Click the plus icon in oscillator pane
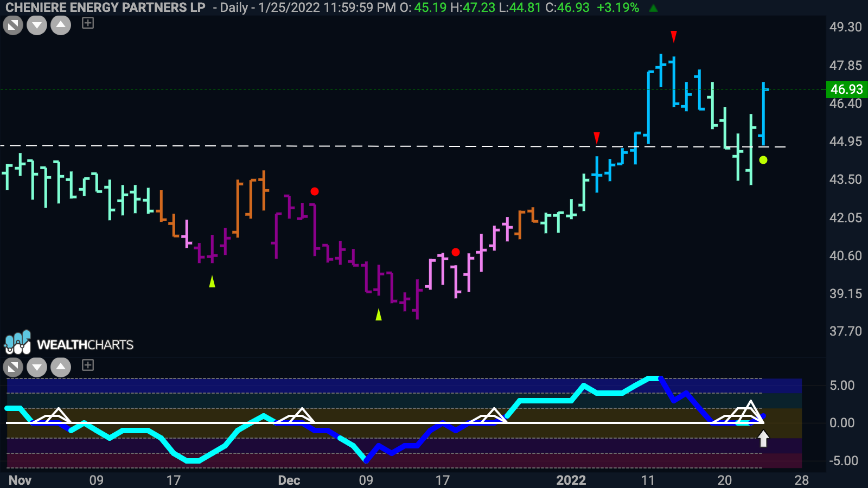 pos(88,365)
